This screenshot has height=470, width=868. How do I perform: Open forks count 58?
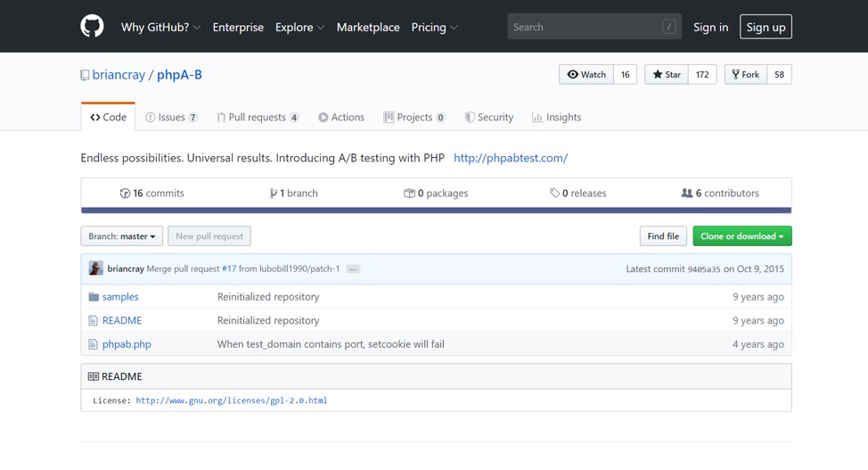[x=780, y=74]
